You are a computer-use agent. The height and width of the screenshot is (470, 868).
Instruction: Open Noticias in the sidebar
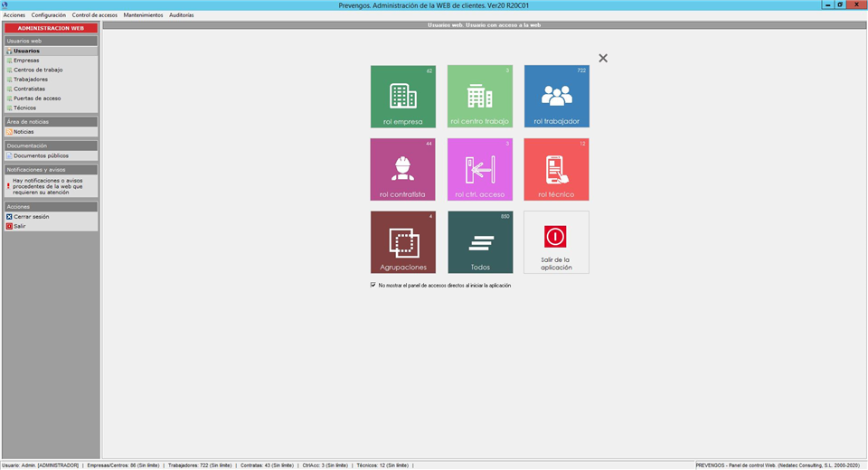pyautogui.click(x=24, y=132)
